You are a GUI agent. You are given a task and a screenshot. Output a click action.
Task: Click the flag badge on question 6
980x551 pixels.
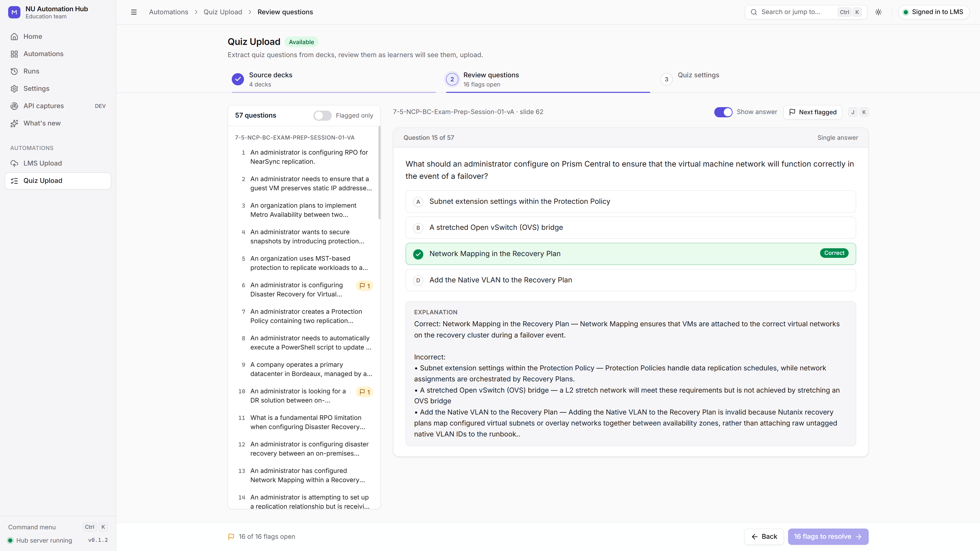tap(364, 286)
